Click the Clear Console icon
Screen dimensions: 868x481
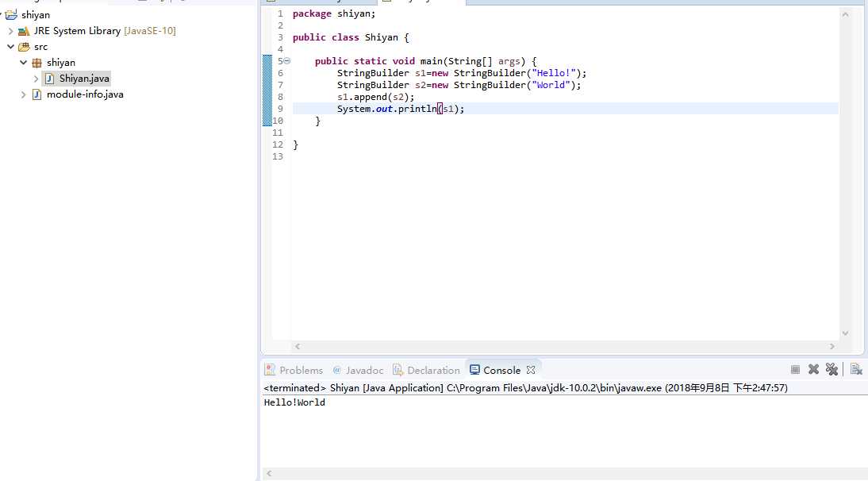click(x=856, y=370)
